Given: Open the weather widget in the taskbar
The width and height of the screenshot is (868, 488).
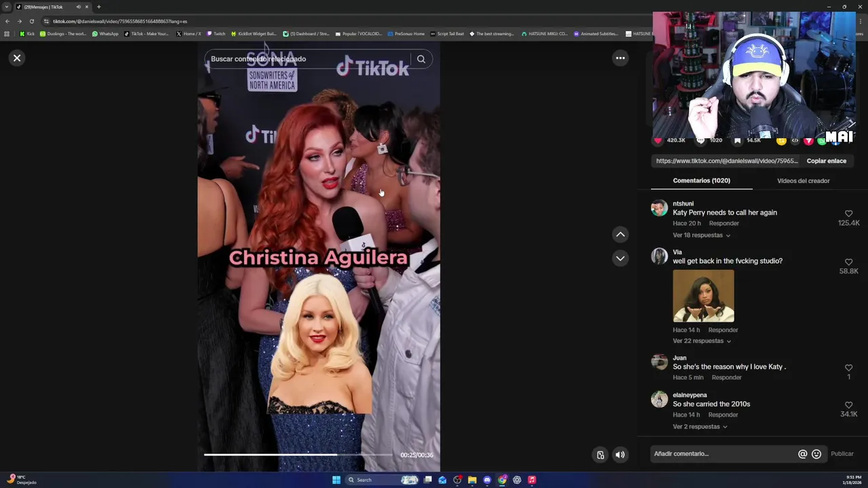Looking at the screenshot, I should click(20, 479).
